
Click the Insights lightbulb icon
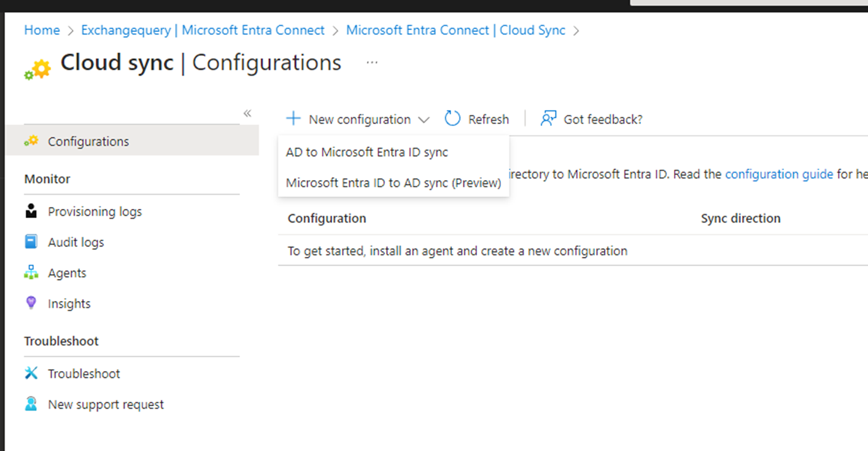click(x=31, y=303)
